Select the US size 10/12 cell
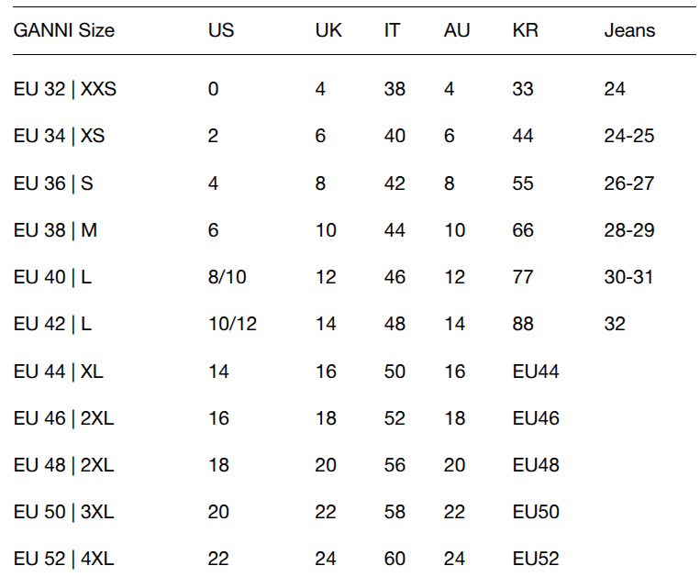Image resolution: width=700 pixels, height=588 pixels. (x=232, y=324)
